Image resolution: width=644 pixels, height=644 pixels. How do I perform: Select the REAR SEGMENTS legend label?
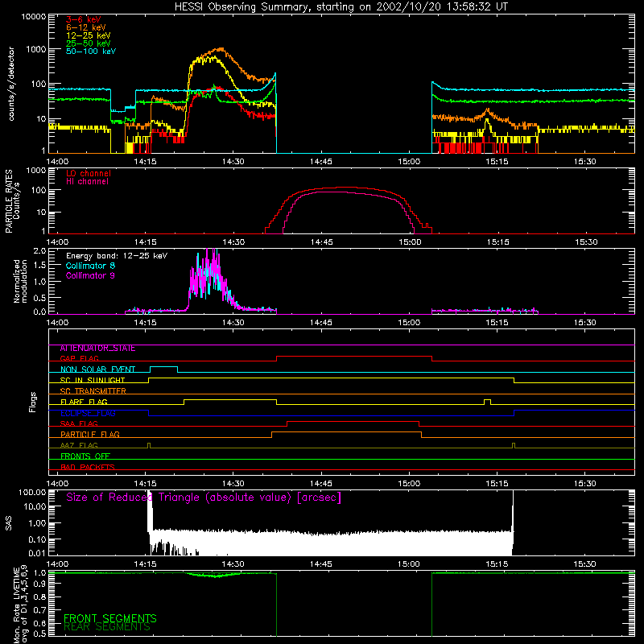107,627
